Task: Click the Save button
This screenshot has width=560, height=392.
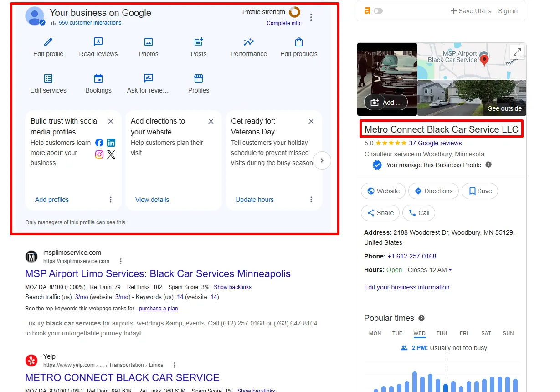Action: point(480,191)
